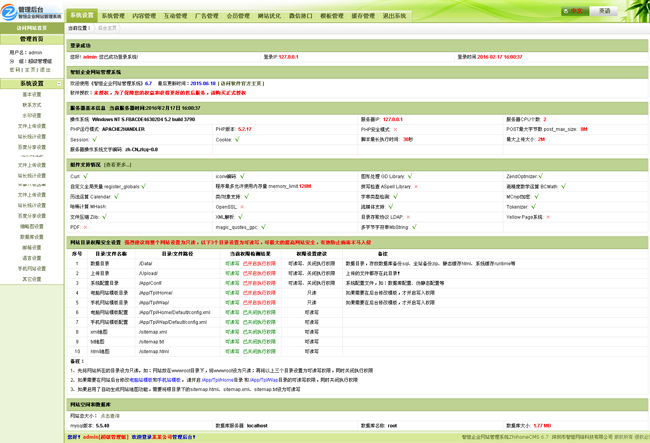Click 退出系统 to log out
The height and width of the screenshot is (443, 650).
(x=394, y=16)
